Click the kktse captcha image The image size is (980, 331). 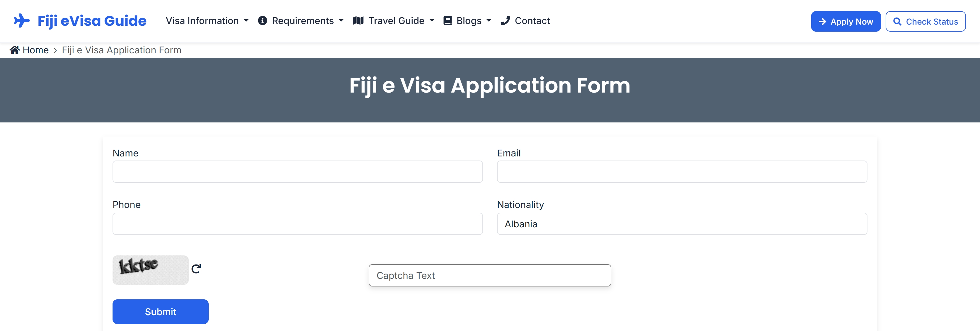coord(150,270)
